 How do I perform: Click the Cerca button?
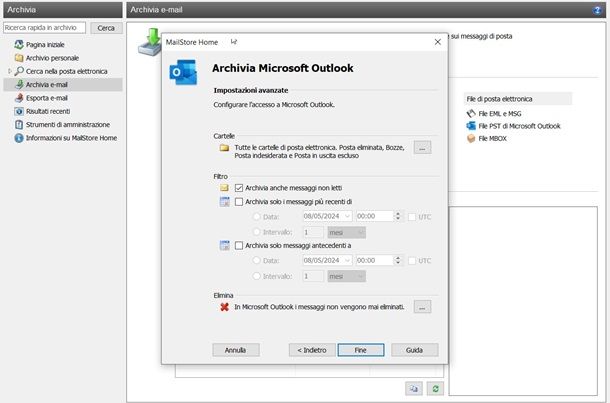click(106, 28)
